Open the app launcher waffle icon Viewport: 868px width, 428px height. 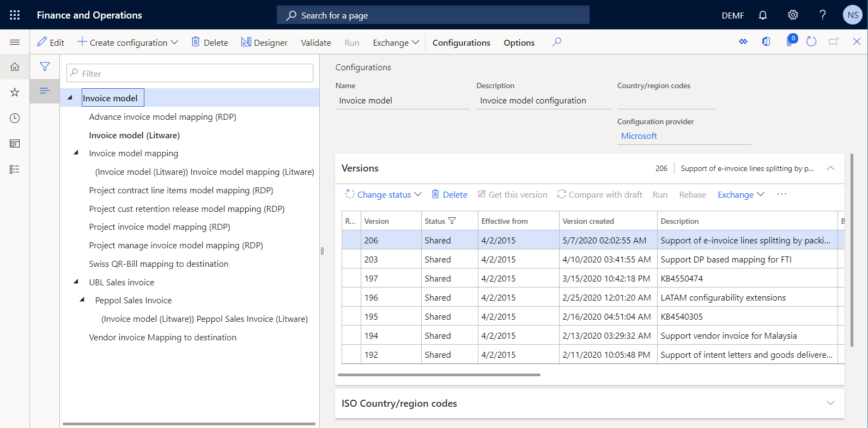click(15, 15)
